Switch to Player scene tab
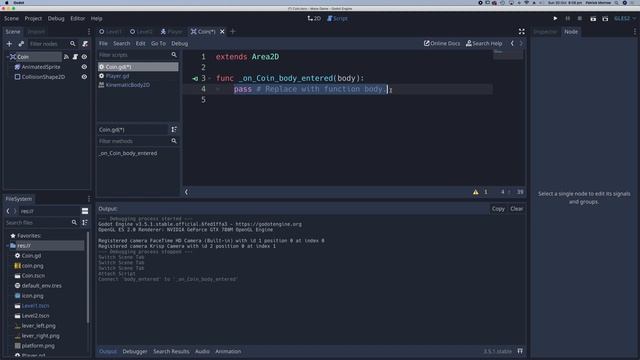The width and height of the screenshot is (640, 360). tap(171, 31)
